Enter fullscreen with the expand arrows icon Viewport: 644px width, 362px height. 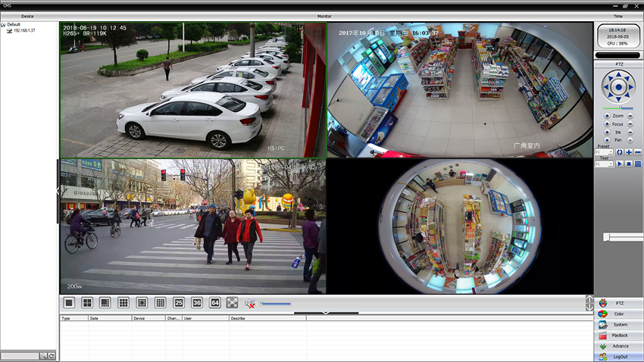(232, 303)
